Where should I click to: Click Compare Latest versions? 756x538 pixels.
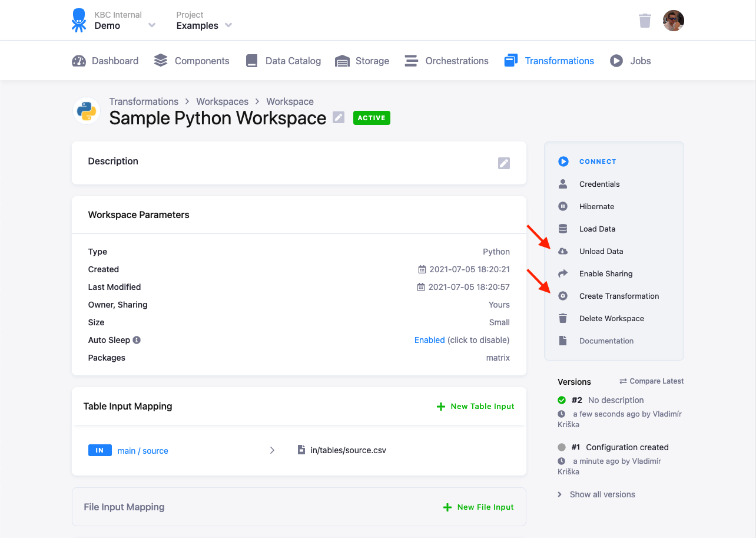[x=652, y=381]
